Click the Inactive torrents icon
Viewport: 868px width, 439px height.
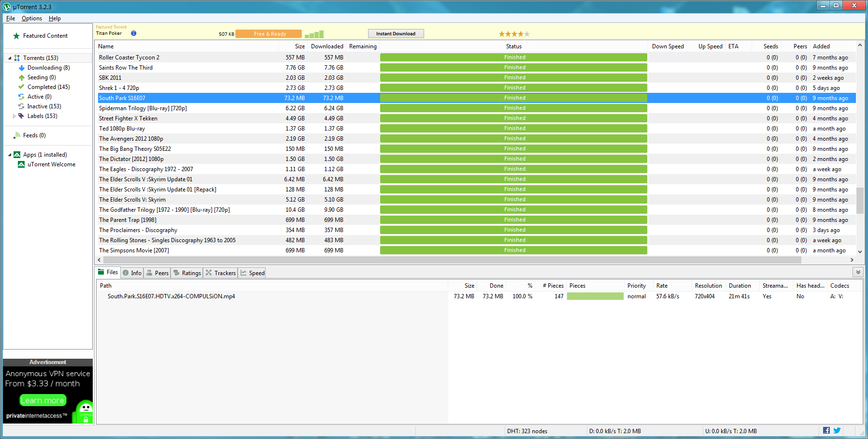pos(21,106)
